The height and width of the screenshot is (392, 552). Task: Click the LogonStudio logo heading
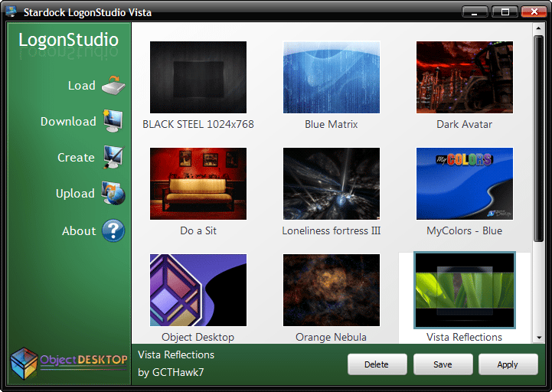[x=69, y=40]
